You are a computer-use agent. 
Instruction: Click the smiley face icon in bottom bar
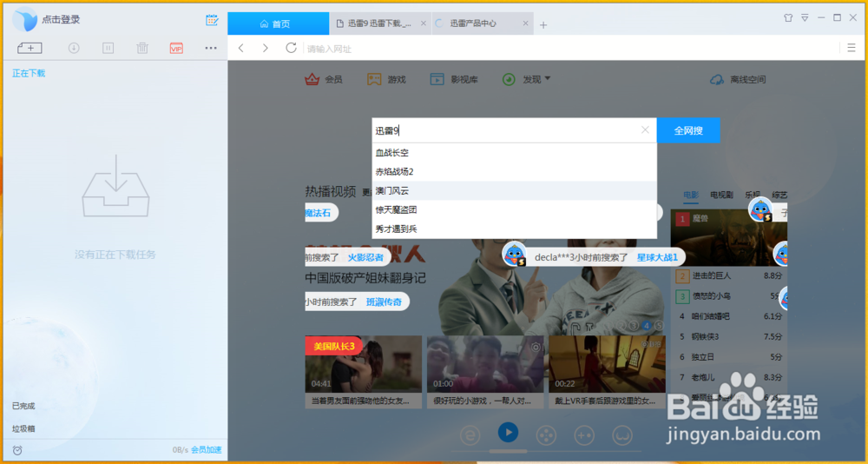point(622,435)
